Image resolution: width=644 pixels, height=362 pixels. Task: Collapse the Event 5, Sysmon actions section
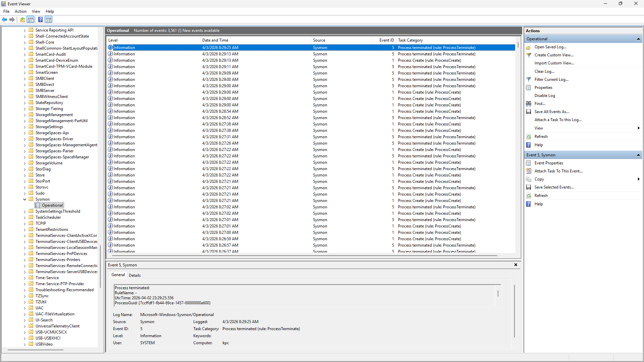tap(638, 155)
